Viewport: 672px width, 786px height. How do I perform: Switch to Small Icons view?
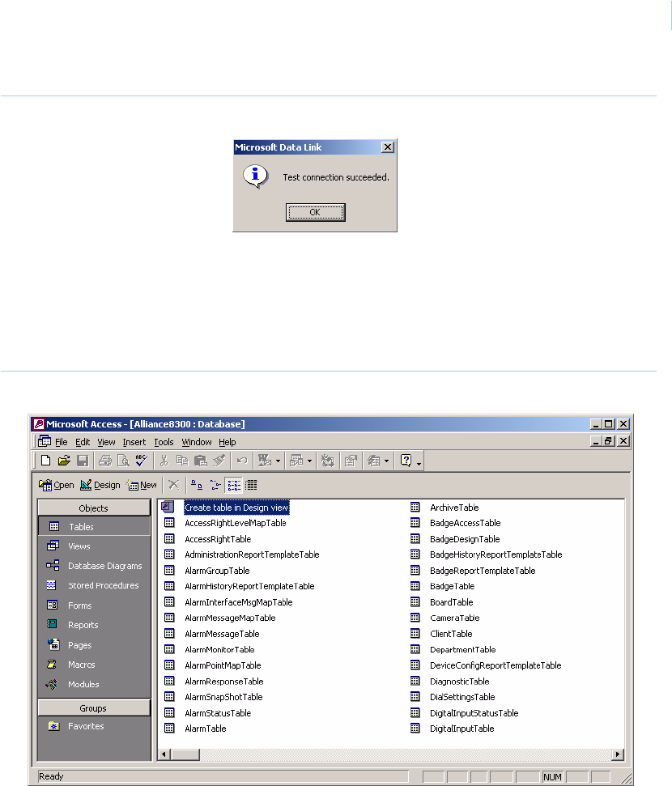(215, 485)
